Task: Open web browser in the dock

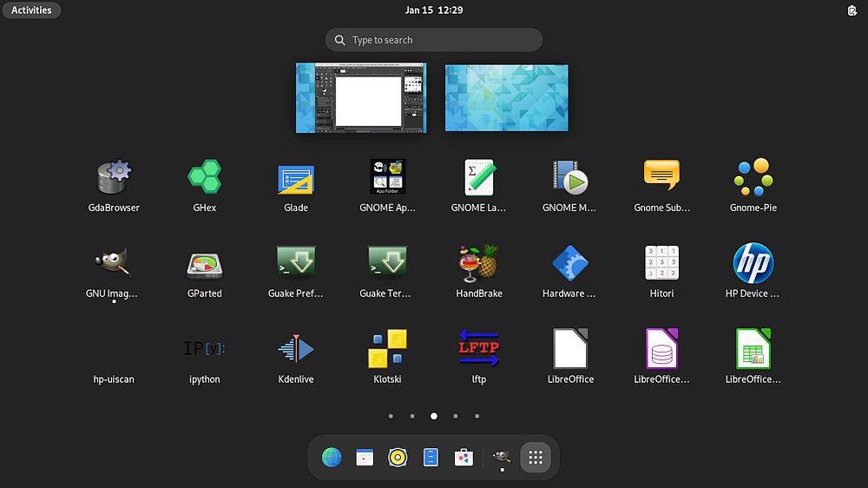Action: pyautogui.click(x=331, y=458)
